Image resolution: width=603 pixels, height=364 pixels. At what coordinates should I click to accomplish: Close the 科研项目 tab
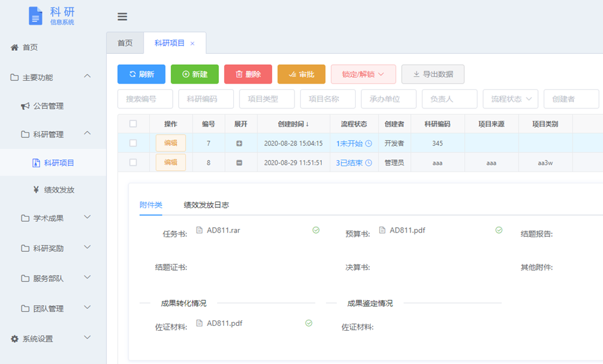(192, 44)
